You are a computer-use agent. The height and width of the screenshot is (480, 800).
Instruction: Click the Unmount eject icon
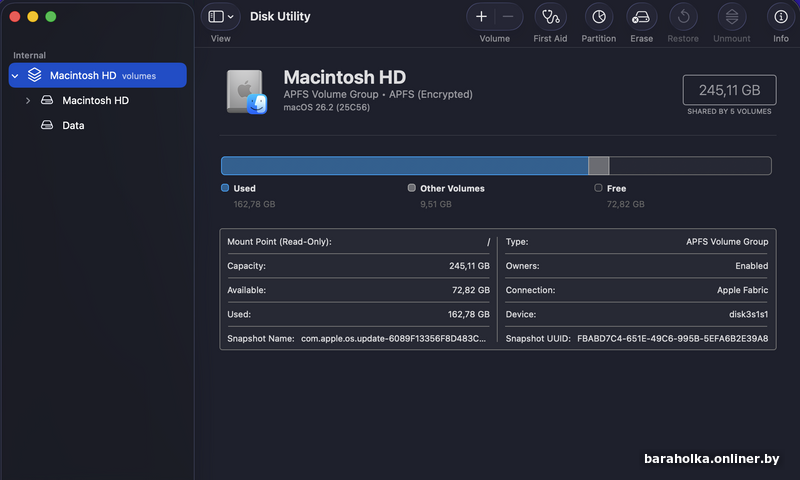[732, 17]
